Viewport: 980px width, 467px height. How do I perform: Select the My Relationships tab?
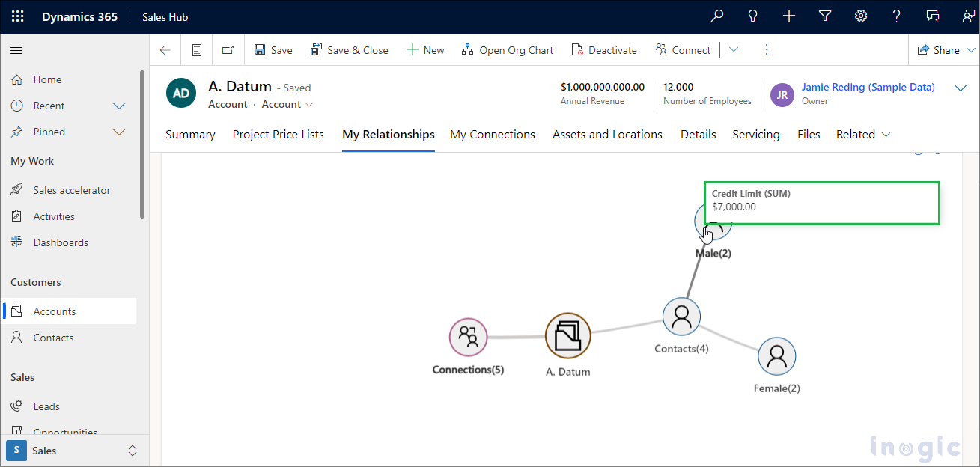pyautogui.click(x=389, y=135)
